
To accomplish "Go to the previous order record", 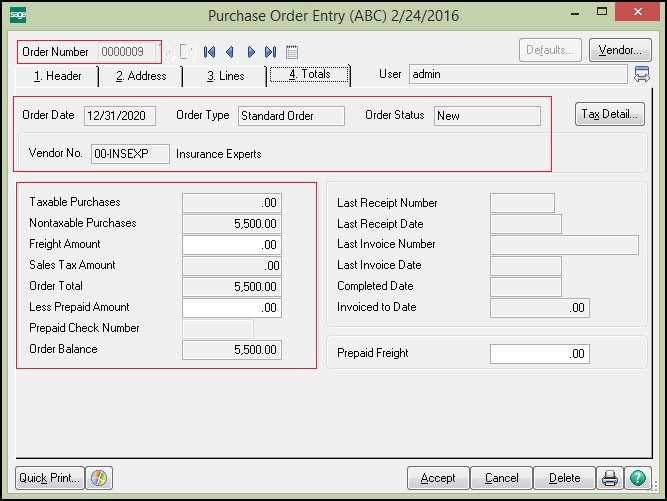I will pos(230,51).
